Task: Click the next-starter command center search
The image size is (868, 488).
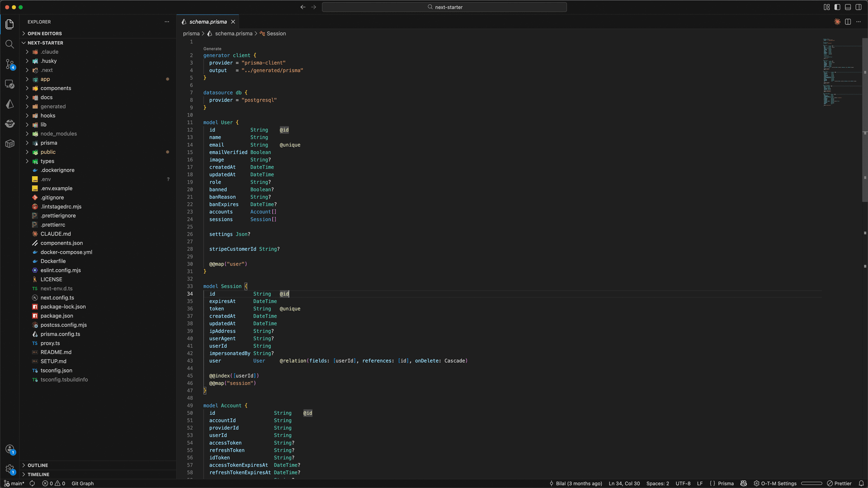Action: point(444,7)
